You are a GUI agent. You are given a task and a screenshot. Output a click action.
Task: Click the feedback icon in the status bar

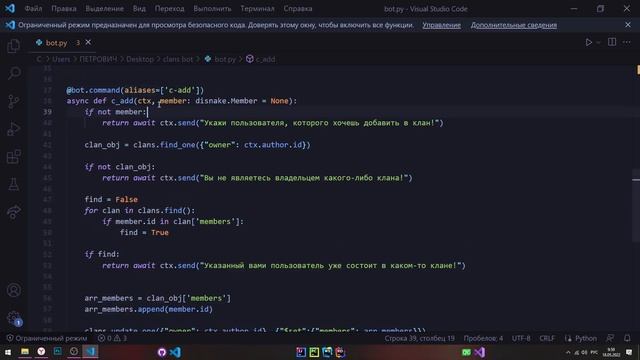(x=610, y=338)
